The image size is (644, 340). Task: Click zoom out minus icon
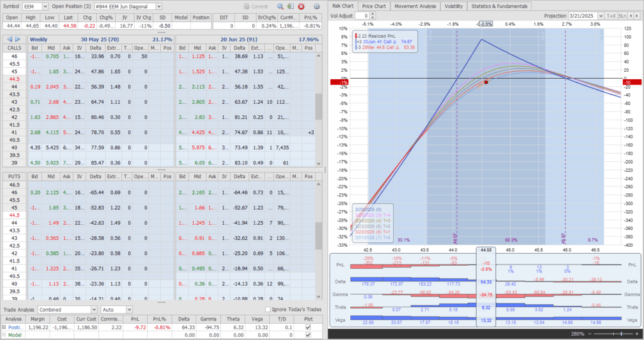click(x=589, y=334)
